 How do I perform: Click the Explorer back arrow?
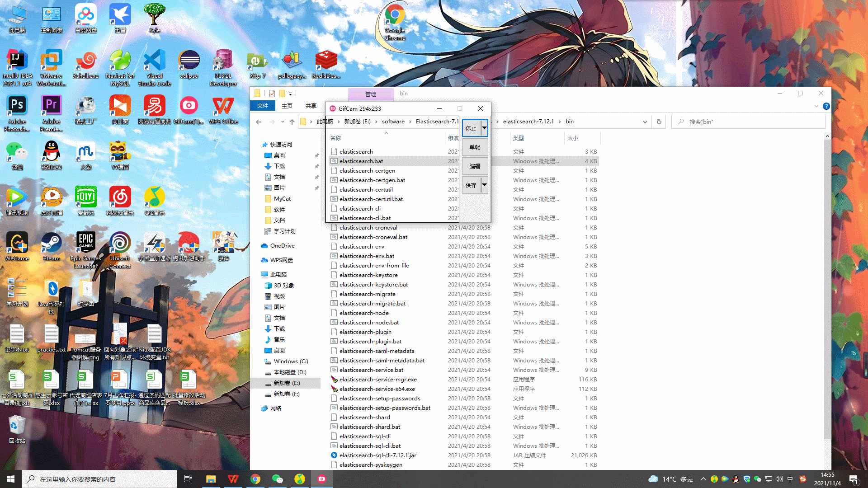[x=259, y=122]
